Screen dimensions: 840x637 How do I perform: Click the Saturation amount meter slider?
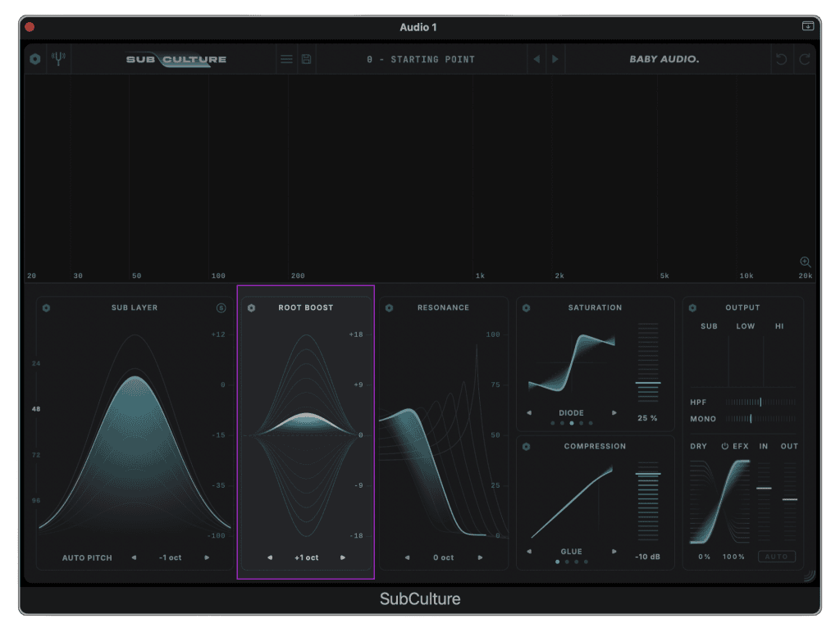pyautogui.click(x=648, y=362)
